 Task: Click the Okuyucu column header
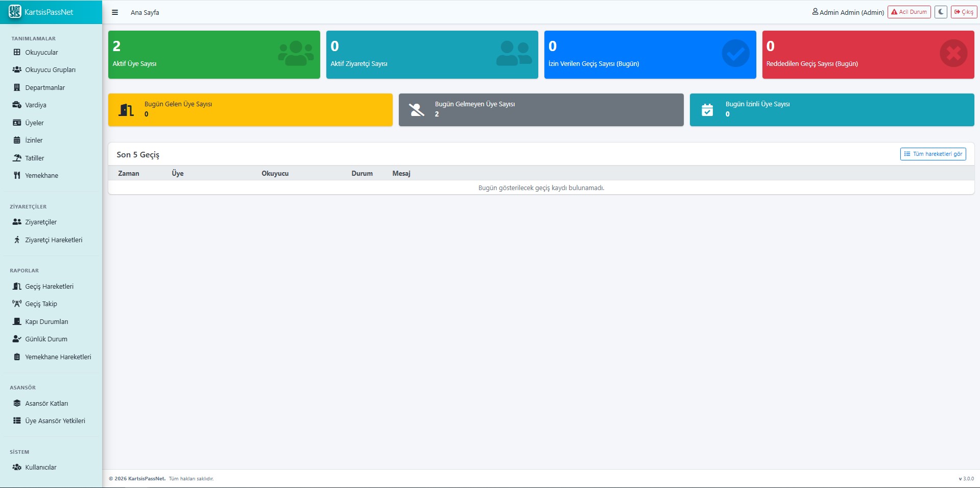pyautogui.click(x=275, y=173)
